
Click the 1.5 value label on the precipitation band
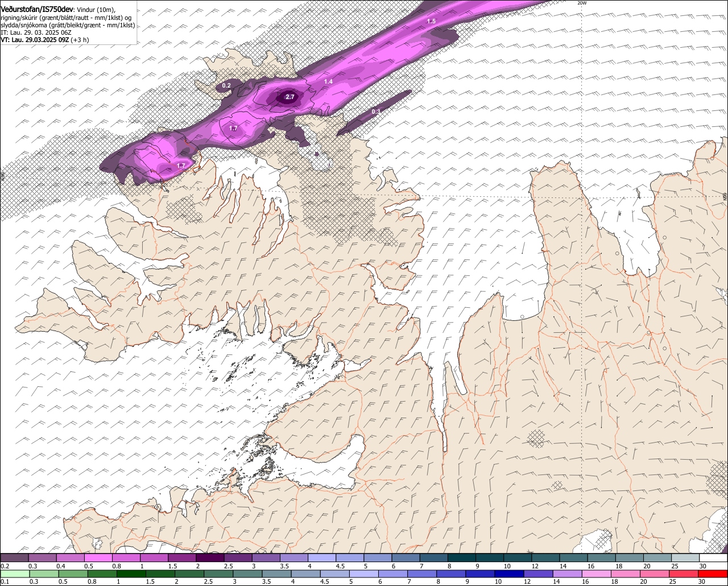tap(431, 21)
